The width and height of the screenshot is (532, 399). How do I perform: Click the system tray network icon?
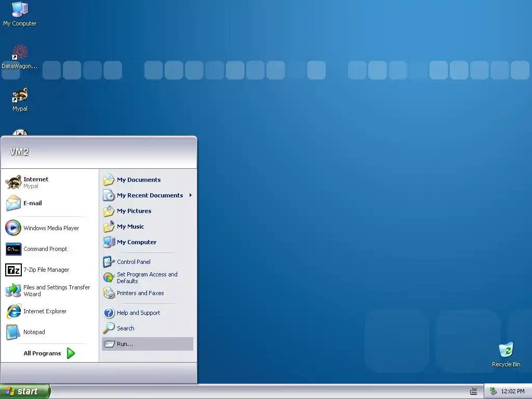(x=493, y=392)
